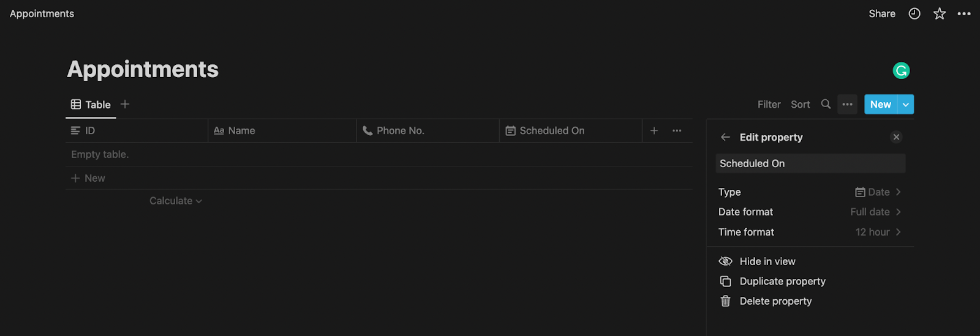Open the New button dropdown arrow
The image size is (980, 336).
pyautogui.click(x=906, y=104)
